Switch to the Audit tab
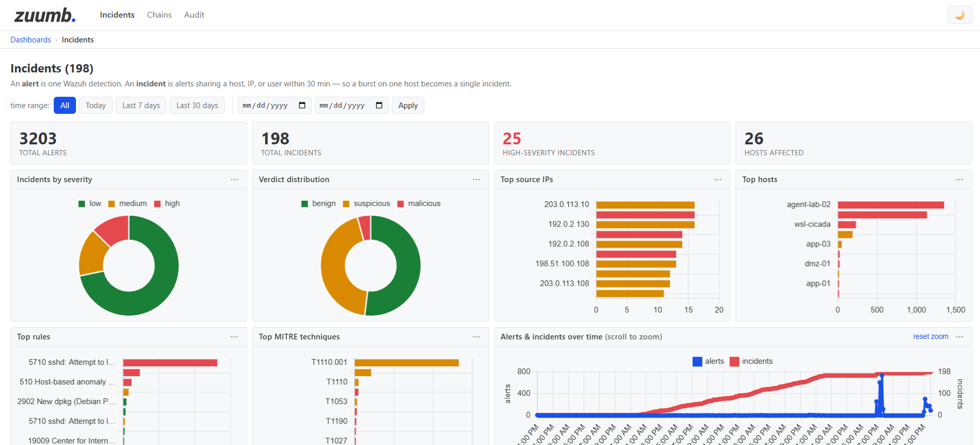This screenshot has height=445, width=980. tap(194, 15)
